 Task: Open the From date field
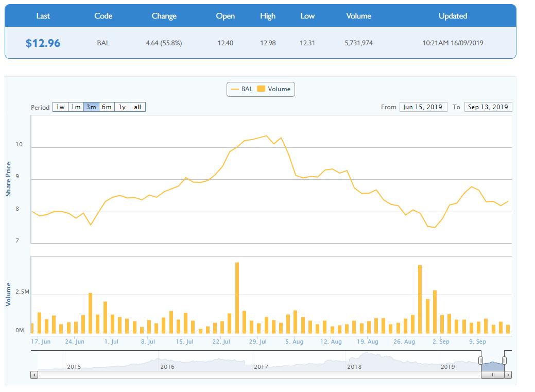423,107
